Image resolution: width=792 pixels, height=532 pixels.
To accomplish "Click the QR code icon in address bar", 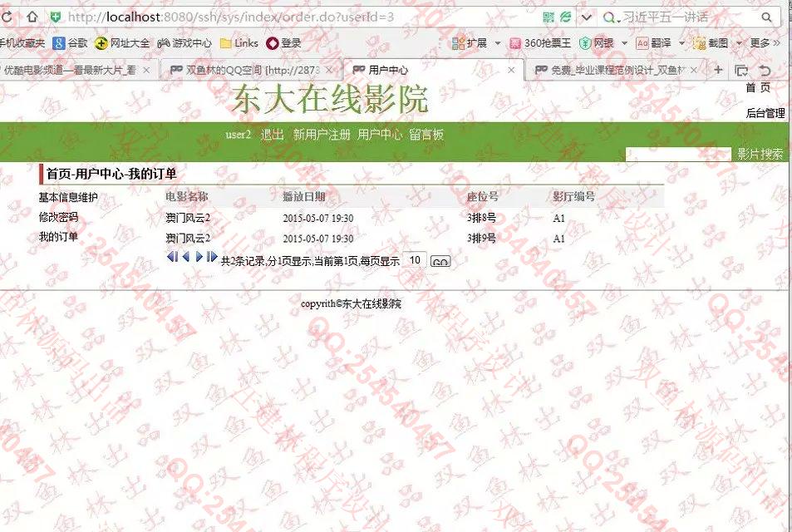I will pos(548,17).
